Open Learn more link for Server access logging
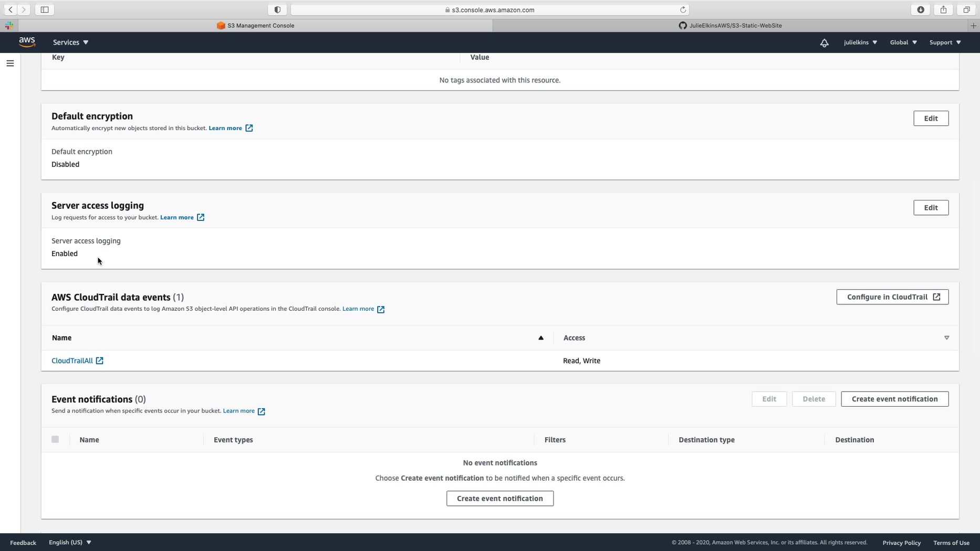Image resolution: width=980 pixels, height=551 pixels. 177,217
